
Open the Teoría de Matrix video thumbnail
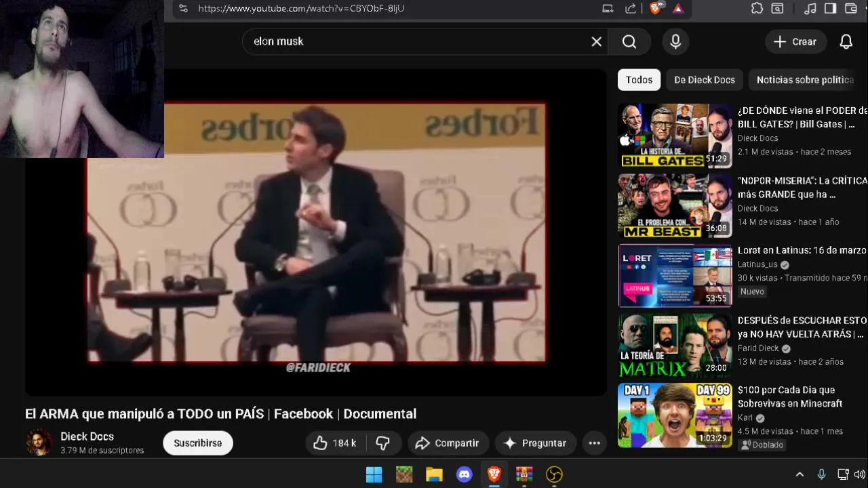coord(675,346)
